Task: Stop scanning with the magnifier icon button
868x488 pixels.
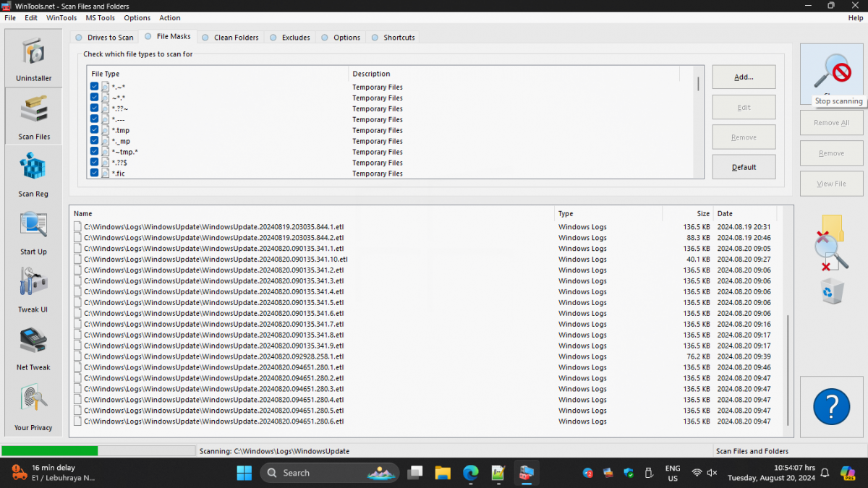Action: 831,74
